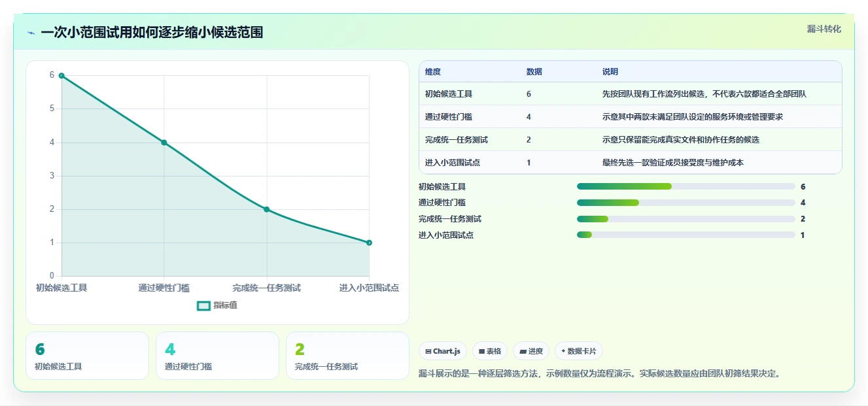Click the 进入小范围试点 progress bar
The image size is (868, 406).
click(x=686, y=235)
